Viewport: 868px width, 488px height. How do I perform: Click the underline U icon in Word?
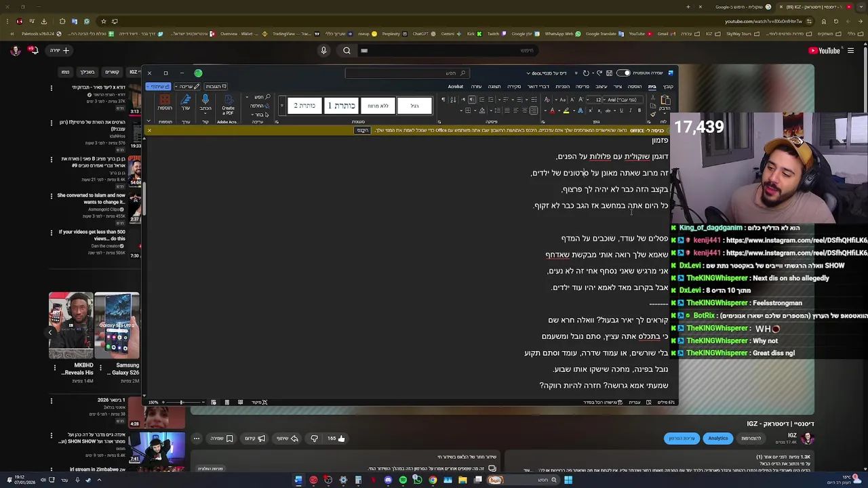[621, 110]
